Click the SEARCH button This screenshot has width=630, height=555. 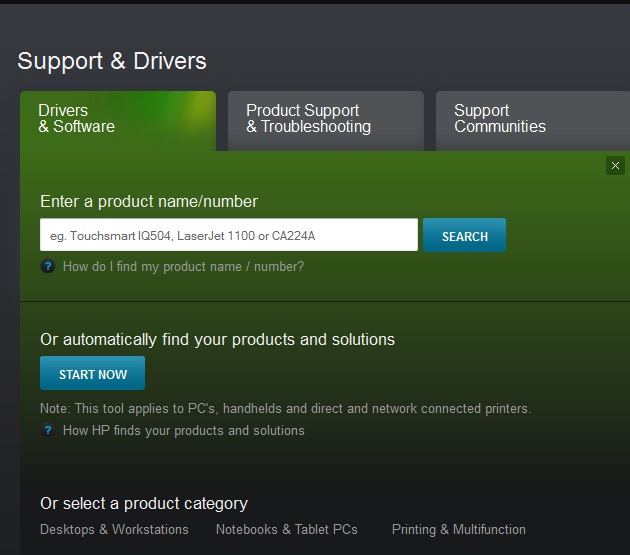click(464, 236)
